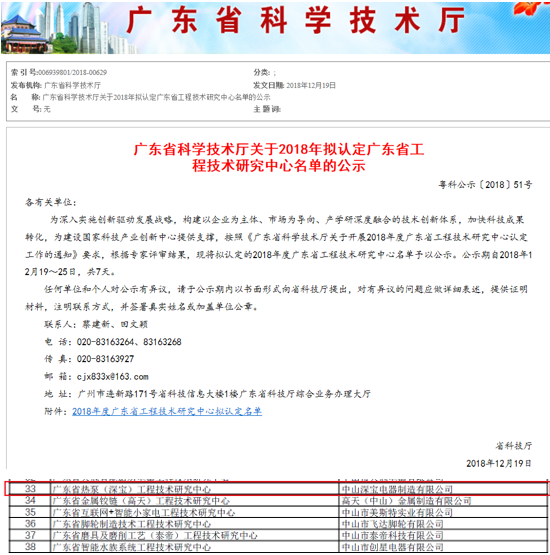The image size is (550, 555).
Task: Open the 2018年度广东省工程技术研究中心拟认定名单 attachment link
Action: 167,411
